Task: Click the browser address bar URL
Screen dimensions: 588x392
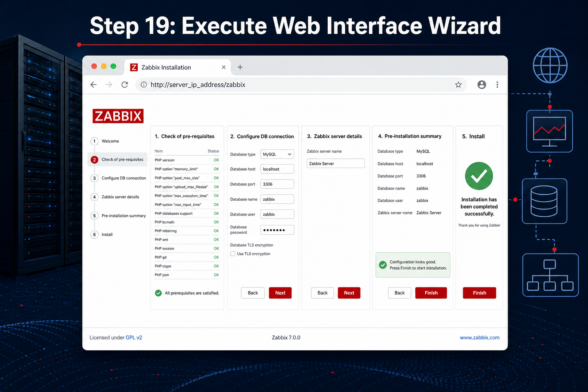Action: 198,85
